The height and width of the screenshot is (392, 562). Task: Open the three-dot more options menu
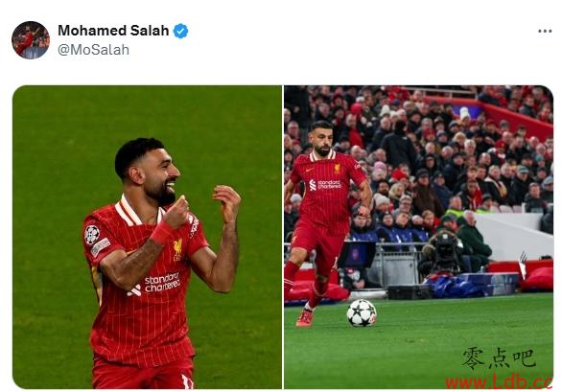click(545, 32)
